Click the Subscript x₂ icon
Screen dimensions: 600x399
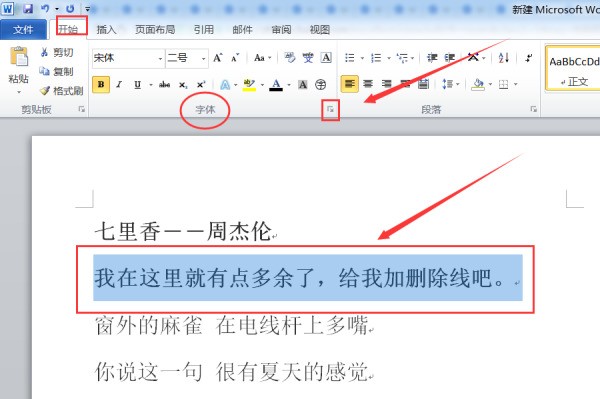183,85
